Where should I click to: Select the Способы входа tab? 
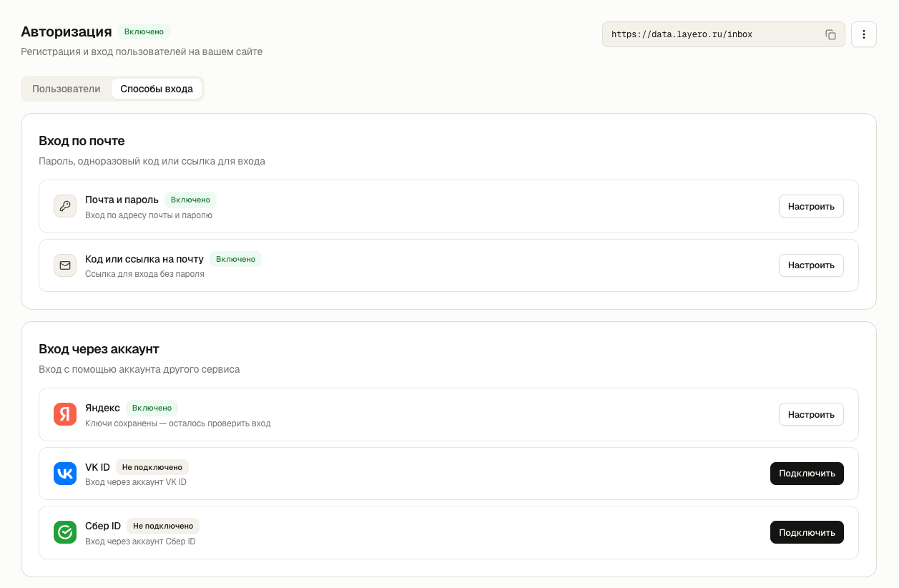pyautogui.click(x=157, y=89)
